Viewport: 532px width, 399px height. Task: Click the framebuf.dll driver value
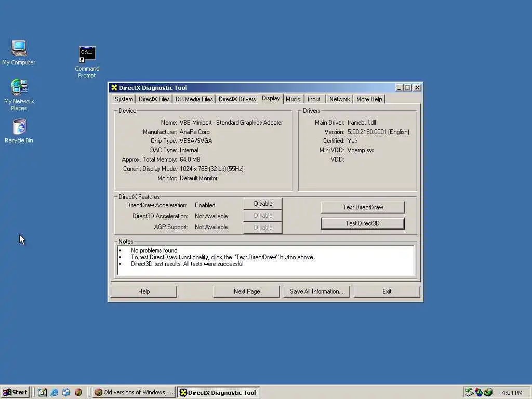[x=362, y=123]
